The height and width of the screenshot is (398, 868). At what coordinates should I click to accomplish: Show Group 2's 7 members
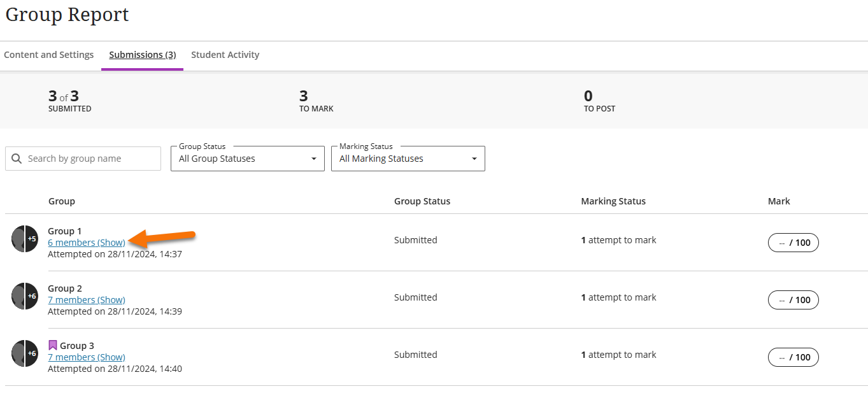[x=87, y=299]
